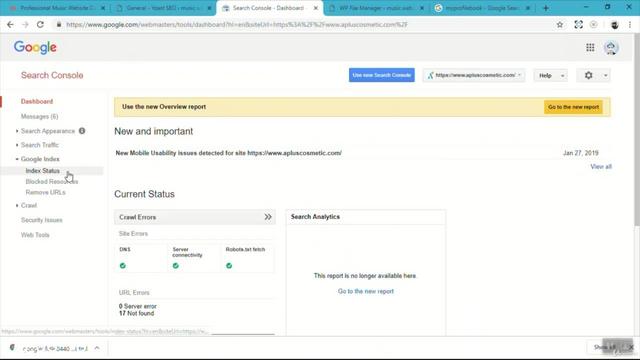This screenshot has width=640, height=360.
Task: Switch to the Professional Music Website tab
Action: click(57, 8)
